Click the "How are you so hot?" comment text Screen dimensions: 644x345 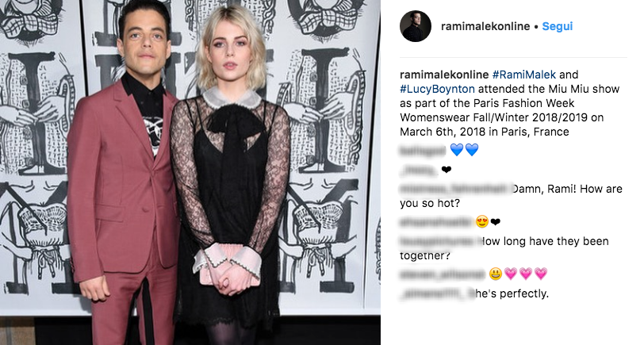coord(512,196)
